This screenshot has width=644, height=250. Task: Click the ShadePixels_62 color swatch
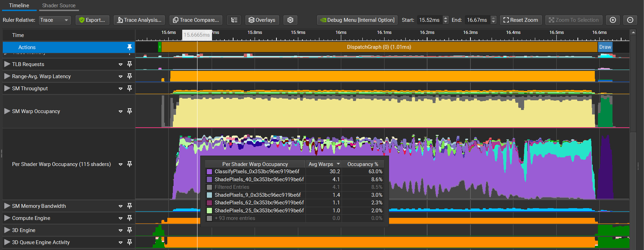pyautogui.click(x=209, y=203)
